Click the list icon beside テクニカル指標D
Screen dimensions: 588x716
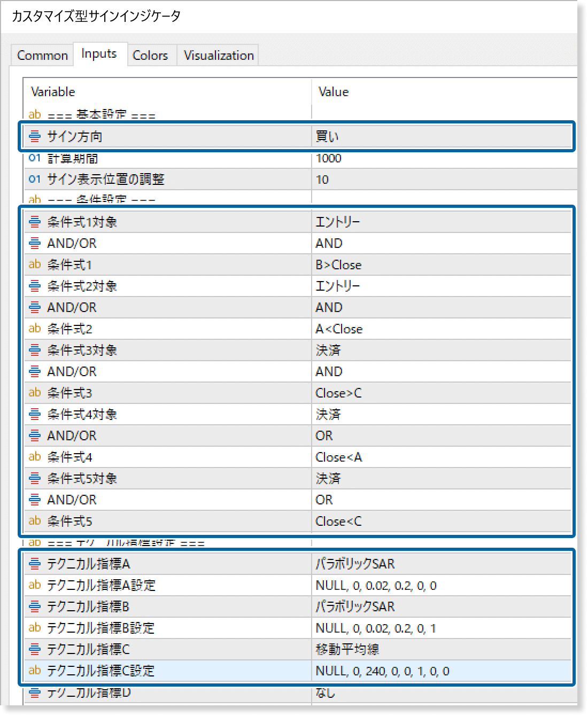pyautogui.click(x=34, y=693)
